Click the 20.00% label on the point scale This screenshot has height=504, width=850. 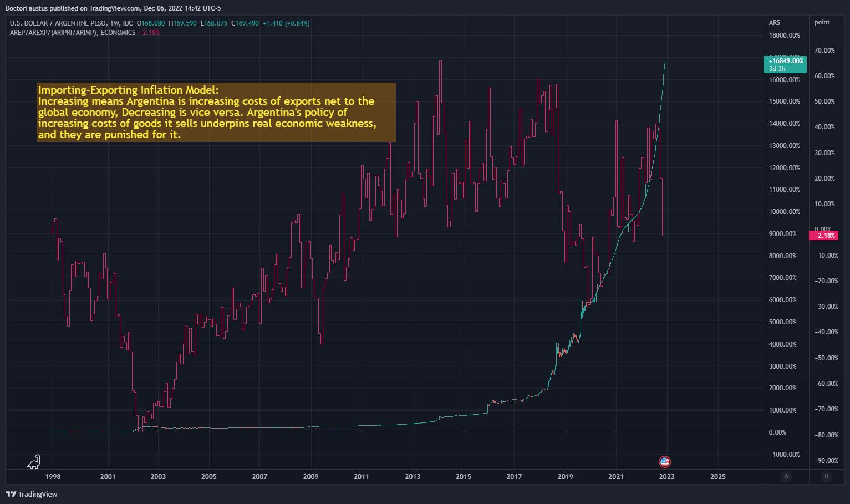pyautogui.click(x=824, y=179)
